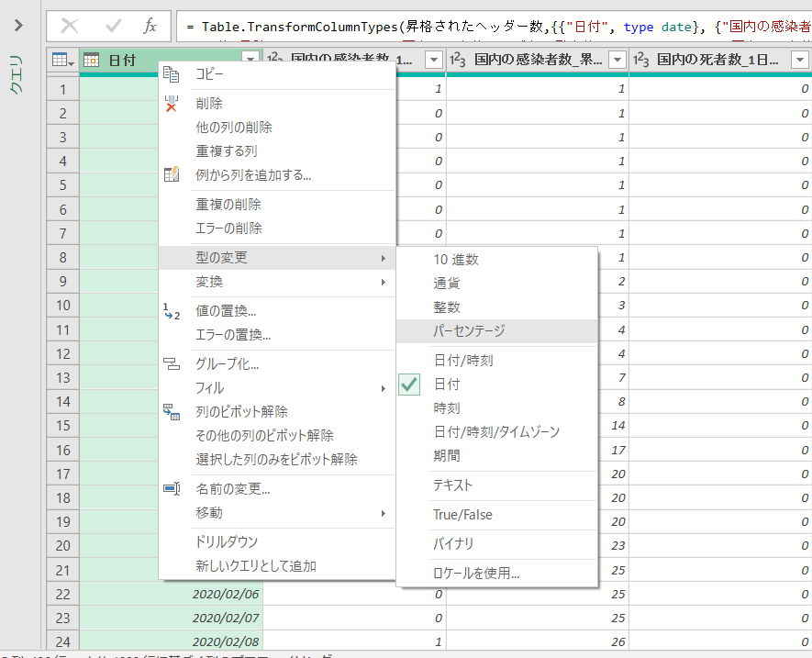The width and height of the screenshot is (812, 658).
Task: Click the fx function icon
Action: [x=150, y=26]
